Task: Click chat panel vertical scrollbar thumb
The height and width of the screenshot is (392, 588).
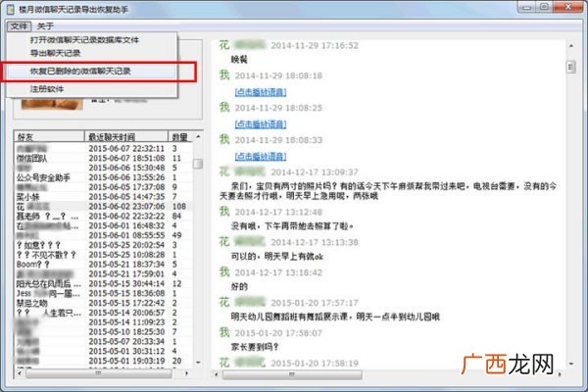Action: 570,68
